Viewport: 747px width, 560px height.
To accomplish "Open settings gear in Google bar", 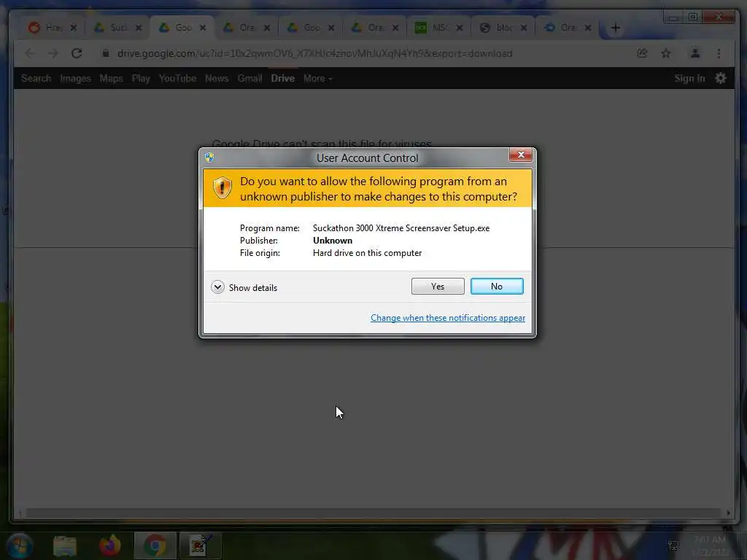I will (x=720, y=78).
